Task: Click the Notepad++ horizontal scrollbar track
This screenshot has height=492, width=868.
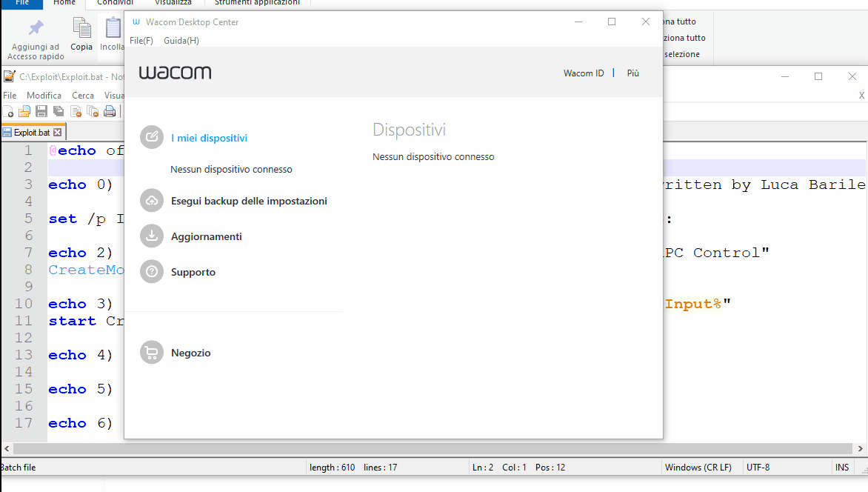Action: coord(433,448)
